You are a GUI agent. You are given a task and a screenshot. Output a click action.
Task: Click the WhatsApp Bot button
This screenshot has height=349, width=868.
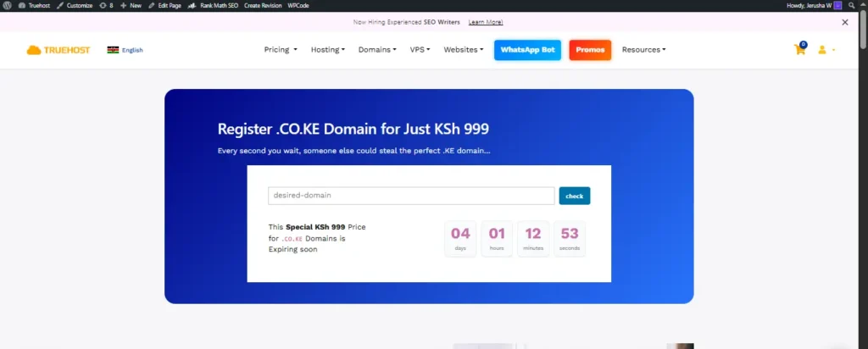pos(527,50)
